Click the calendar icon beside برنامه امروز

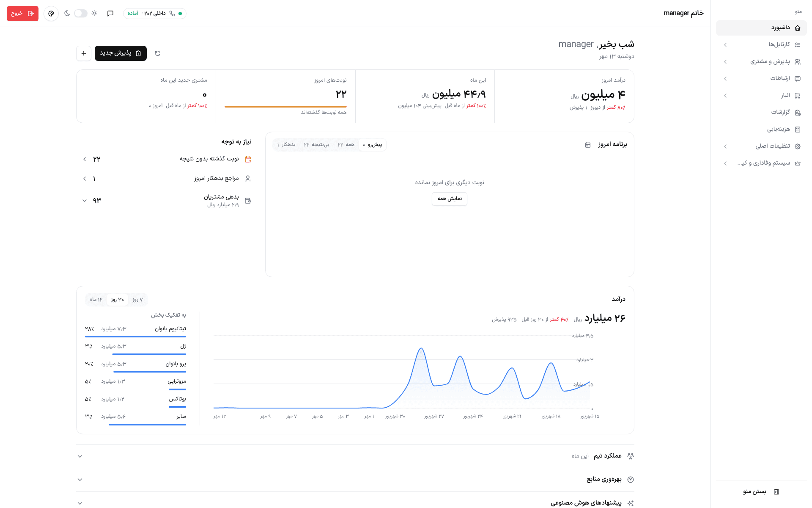(x=588, y=145)
